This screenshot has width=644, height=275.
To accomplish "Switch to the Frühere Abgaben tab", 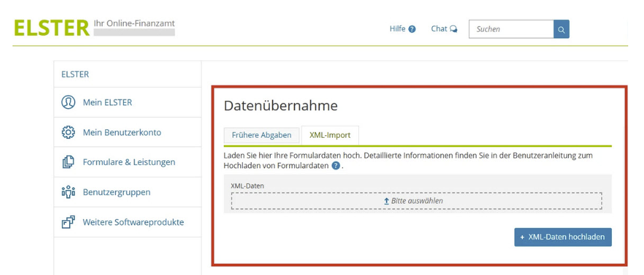I will click(261, 135).
